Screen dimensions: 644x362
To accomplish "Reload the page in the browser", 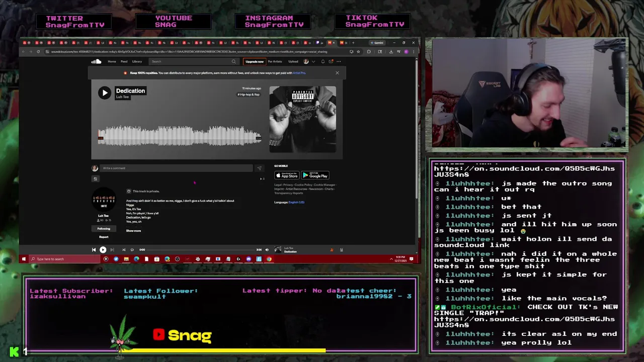I will (x=38, y=52).
